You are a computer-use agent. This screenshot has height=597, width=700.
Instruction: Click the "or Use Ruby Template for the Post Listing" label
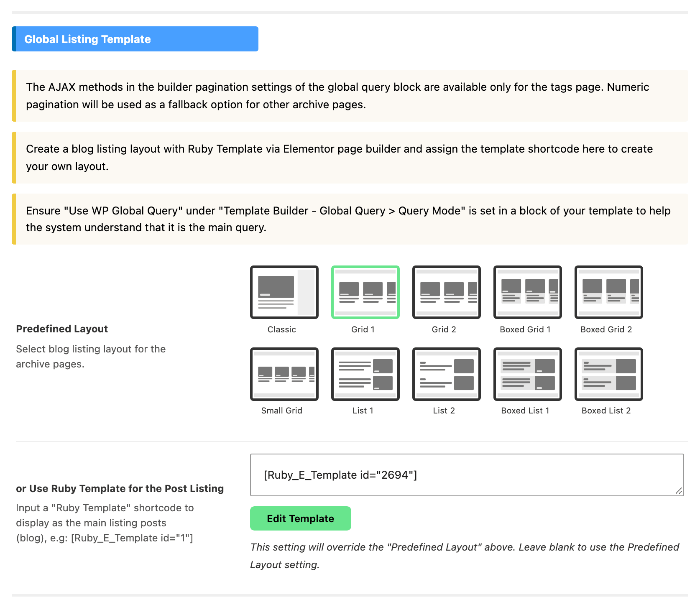tap(120, 489)
